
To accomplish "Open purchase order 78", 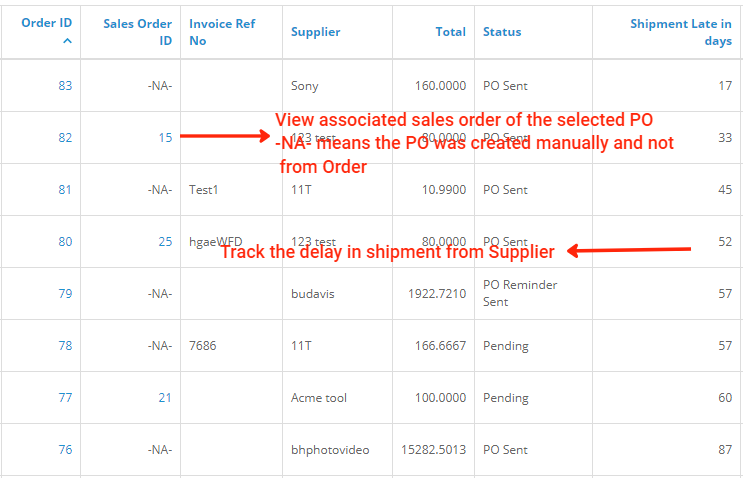I will click(65, 346).
